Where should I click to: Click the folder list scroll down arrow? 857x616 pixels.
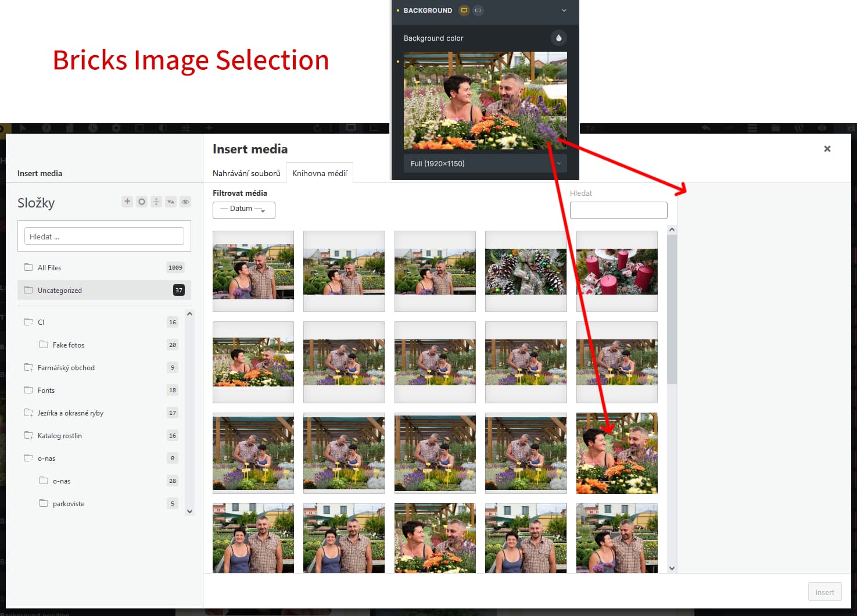[189, 511]
